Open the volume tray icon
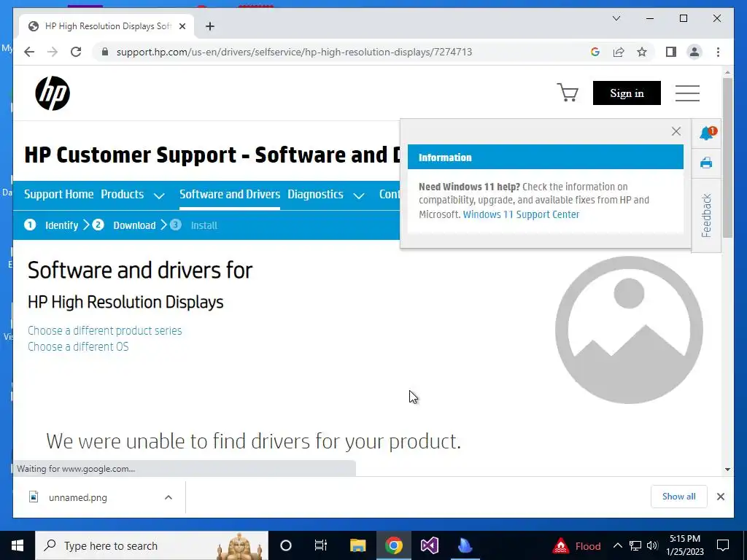Screen dimensions: 747x560 click(x=653, y=545)
